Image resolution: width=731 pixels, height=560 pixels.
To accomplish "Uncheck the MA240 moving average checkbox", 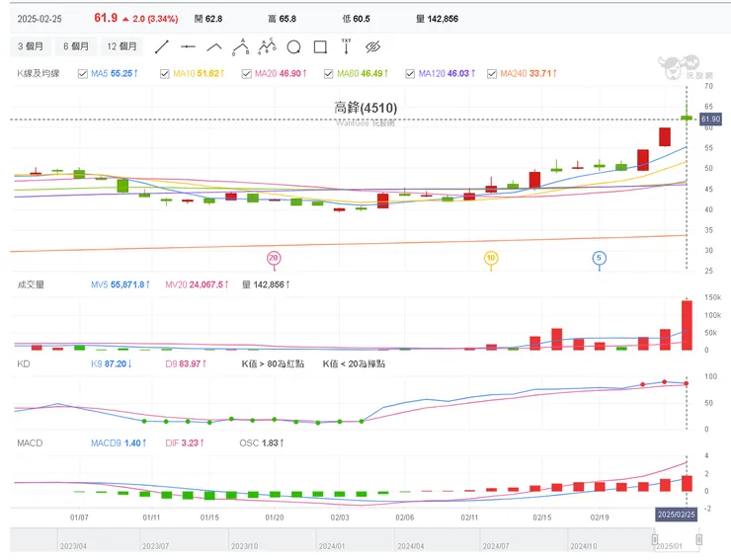I will [x=492, y=74].
